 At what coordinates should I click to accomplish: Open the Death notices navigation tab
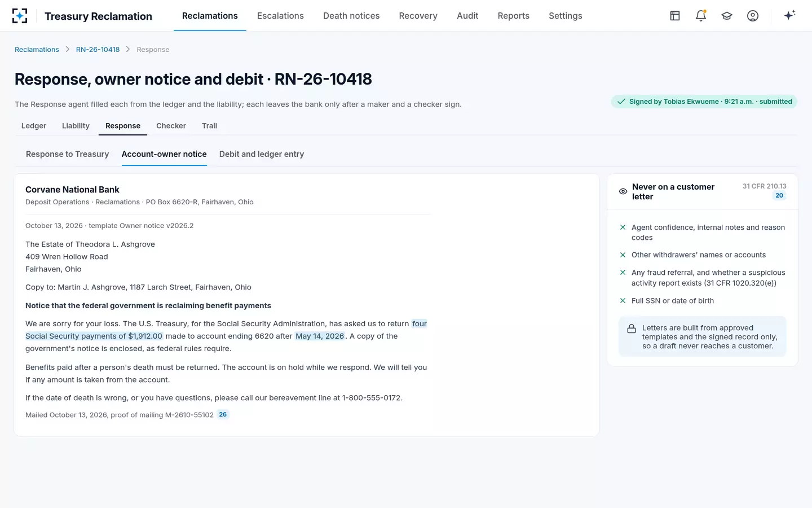click(x=351, y=16)
